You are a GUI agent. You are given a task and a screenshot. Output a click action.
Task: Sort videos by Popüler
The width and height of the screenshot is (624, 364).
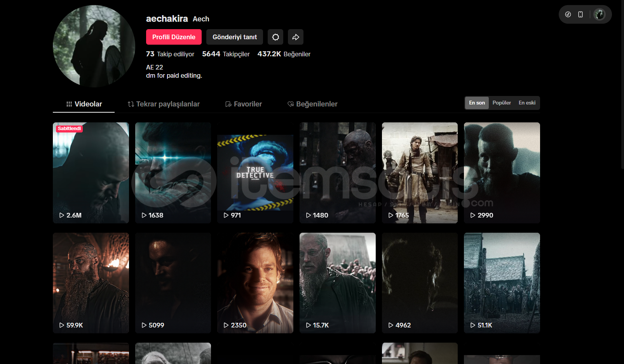[x=502, y=103]
